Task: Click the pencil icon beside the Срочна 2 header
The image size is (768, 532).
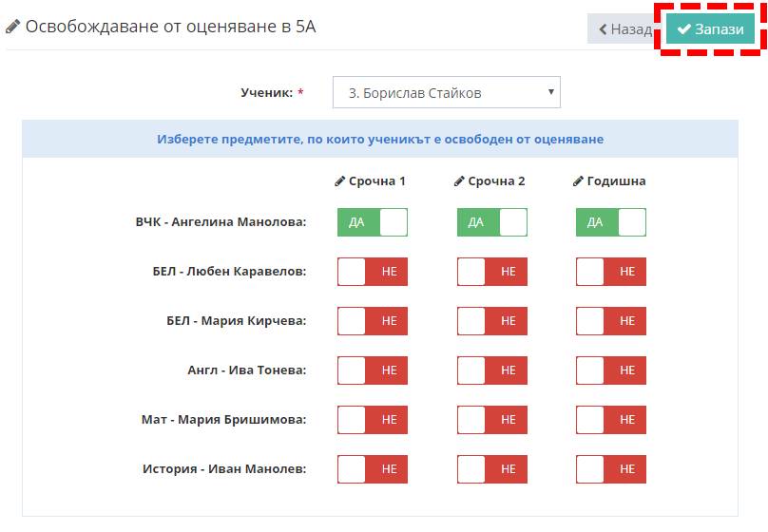Action: [459, 181]
